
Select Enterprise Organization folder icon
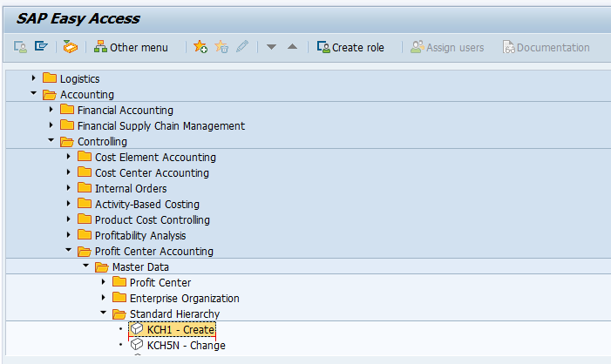(x=119, y=298)
